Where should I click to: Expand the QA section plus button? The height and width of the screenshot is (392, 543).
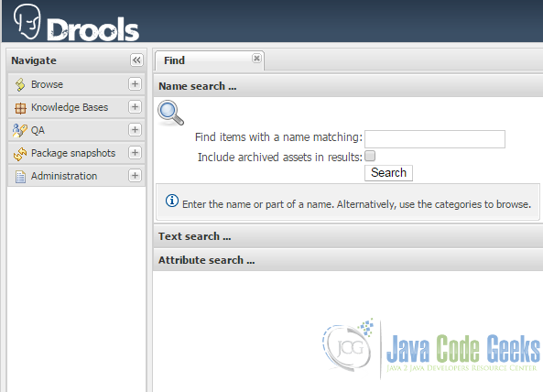tap(135, 129)
